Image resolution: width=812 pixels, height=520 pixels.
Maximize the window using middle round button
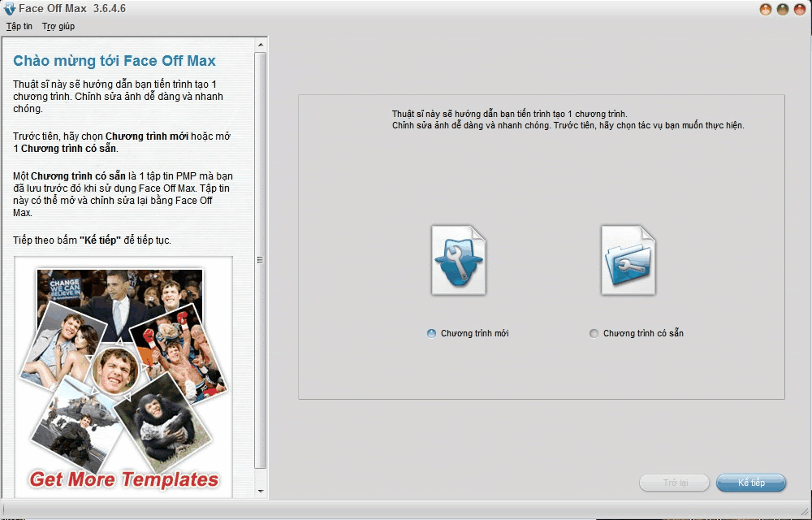(783, 9)
